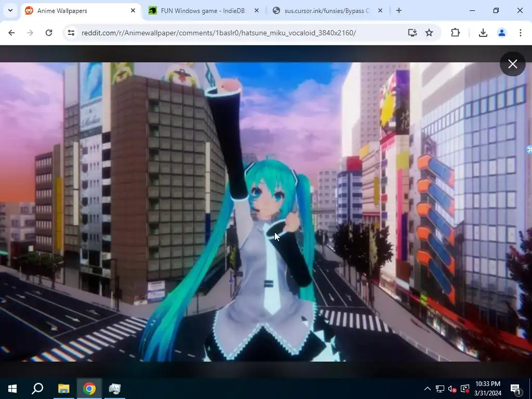532x399 pixels.
Task: Open the muted volume tray icon
Action: [453, 389]
